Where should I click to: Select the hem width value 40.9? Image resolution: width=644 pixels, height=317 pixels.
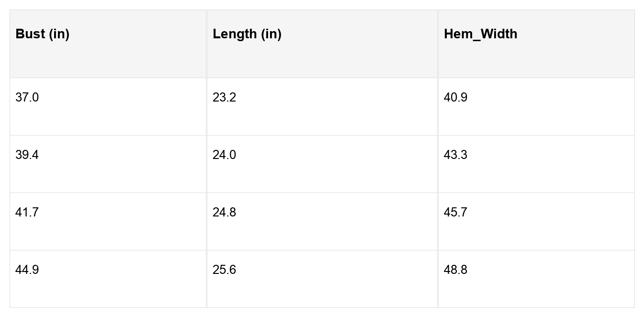pyautogui.click(x=456, y=98)
